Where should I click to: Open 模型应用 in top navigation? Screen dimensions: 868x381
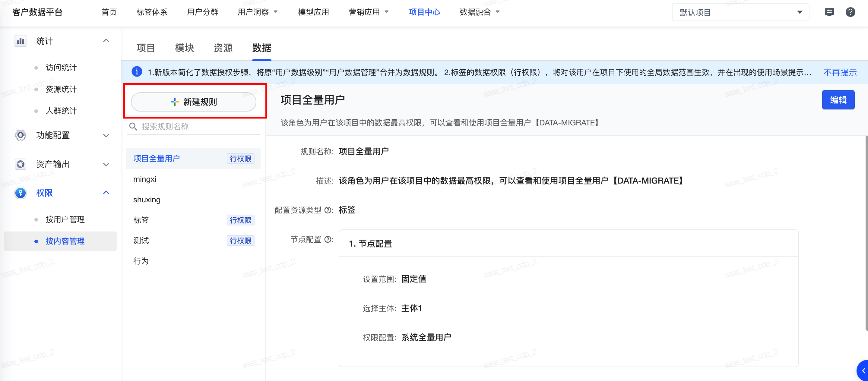tap(313, 12)
